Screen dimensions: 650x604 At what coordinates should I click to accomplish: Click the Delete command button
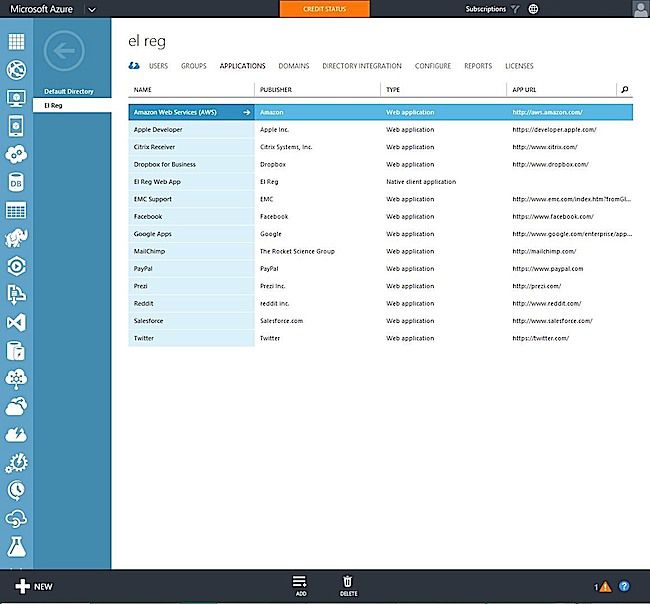click(x=348, y=586)
